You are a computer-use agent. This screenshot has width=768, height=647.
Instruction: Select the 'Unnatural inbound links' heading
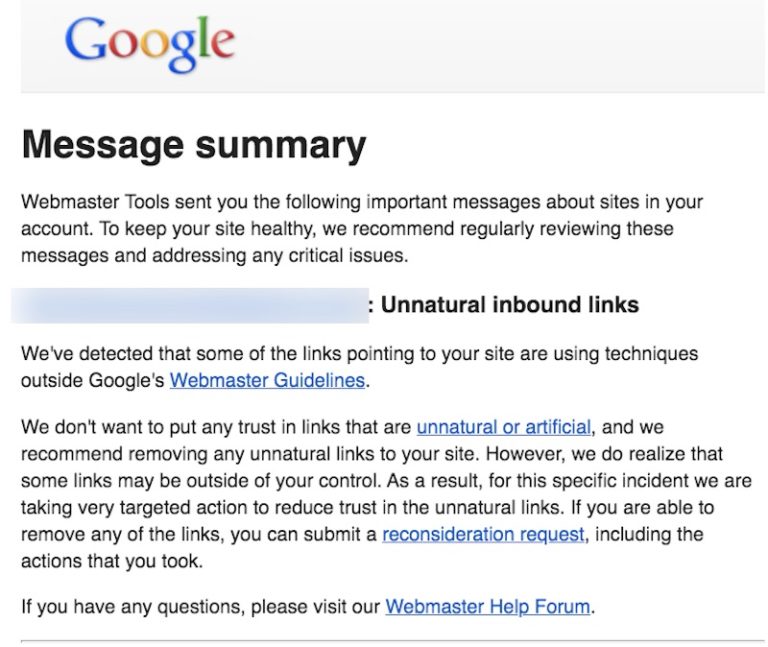click(x=509, y=305)
